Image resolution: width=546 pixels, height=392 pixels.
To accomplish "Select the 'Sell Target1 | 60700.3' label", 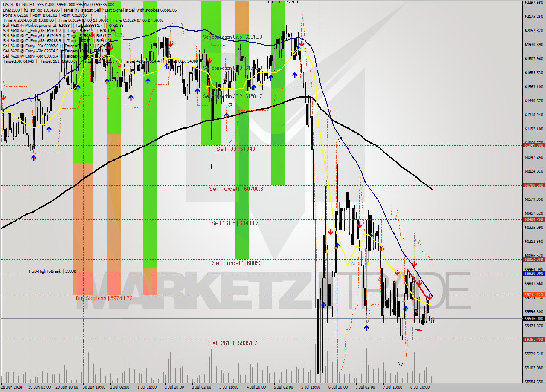I will pyautogui.click(x=236, y=189).
